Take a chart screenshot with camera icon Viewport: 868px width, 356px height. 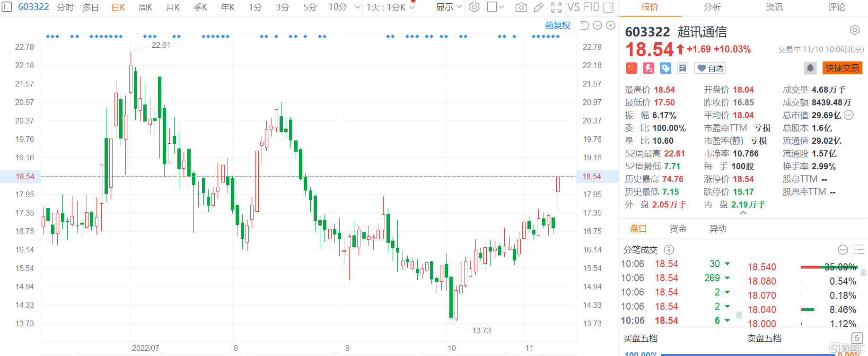[x=521, y=7]
